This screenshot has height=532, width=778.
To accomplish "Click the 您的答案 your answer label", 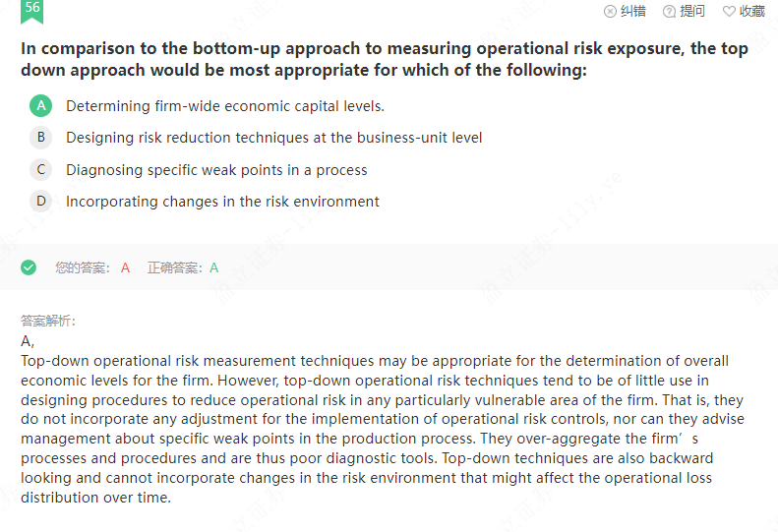I will [84, 267].
